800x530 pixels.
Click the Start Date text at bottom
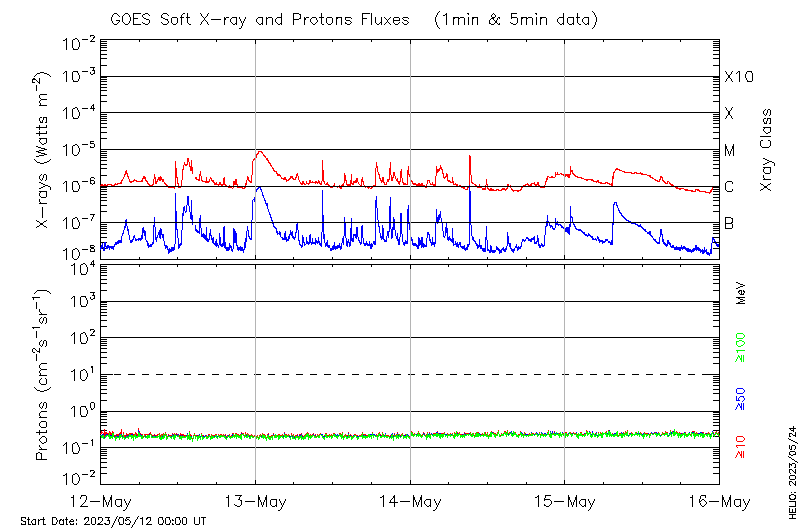click(x=113, y=521)
